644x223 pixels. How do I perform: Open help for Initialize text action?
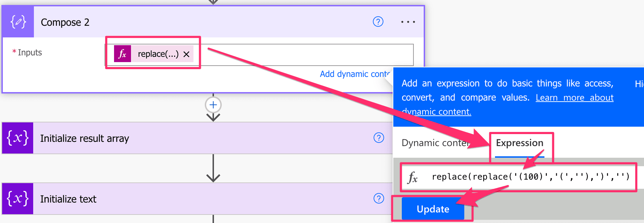click(378, 199)
